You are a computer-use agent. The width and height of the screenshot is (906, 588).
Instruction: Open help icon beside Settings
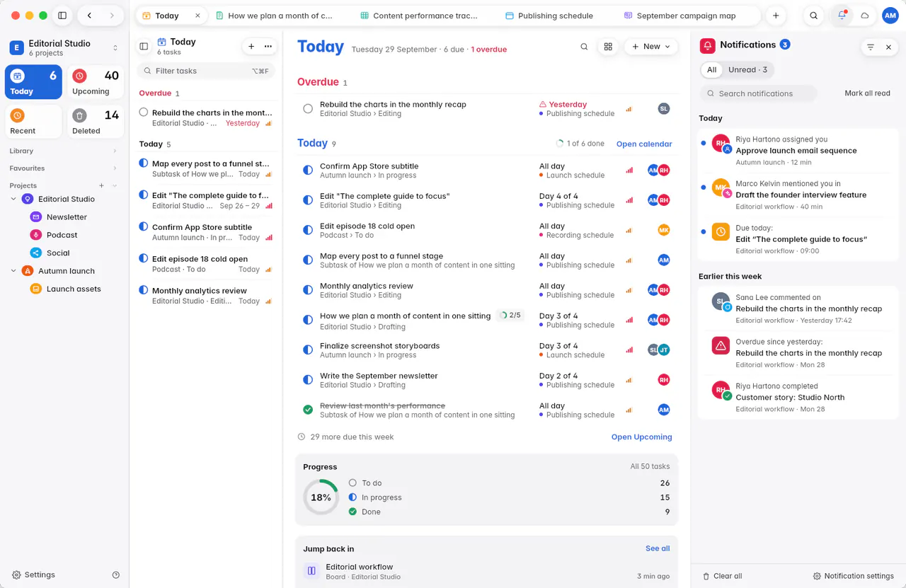tap(116, 575)
